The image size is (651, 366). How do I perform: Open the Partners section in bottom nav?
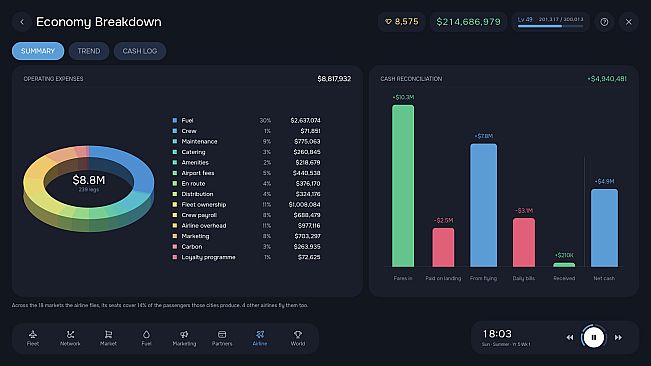tap(222, 338)
